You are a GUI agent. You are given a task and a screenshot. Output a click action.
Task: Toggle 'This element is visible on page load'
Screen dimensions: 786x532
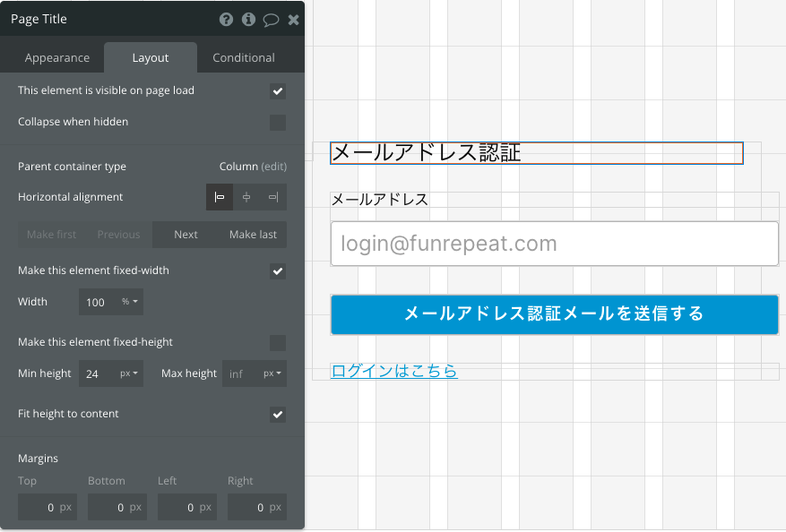point(278,91)
